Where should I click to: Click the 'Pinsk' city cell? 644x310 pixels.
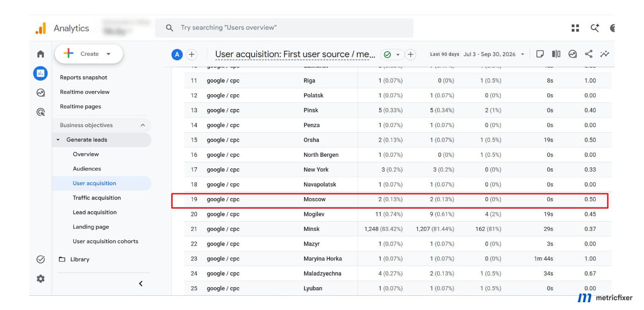coord(311,110)
